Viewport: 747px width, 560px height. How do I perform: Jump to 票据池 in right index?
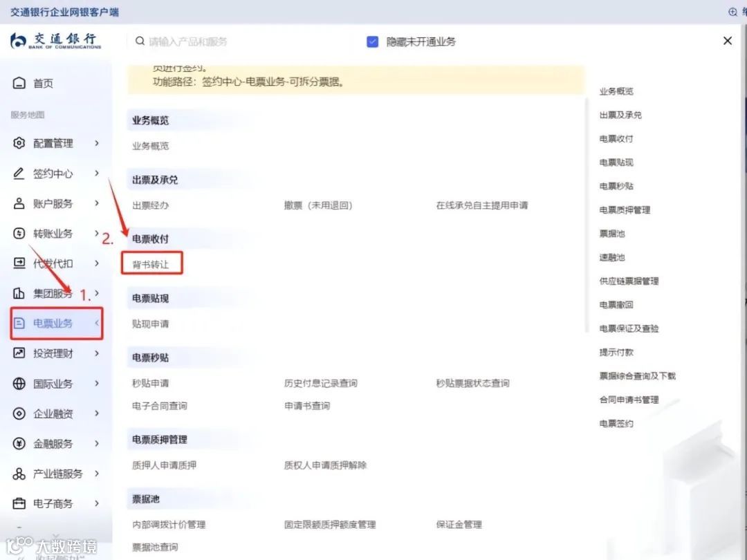611,234
